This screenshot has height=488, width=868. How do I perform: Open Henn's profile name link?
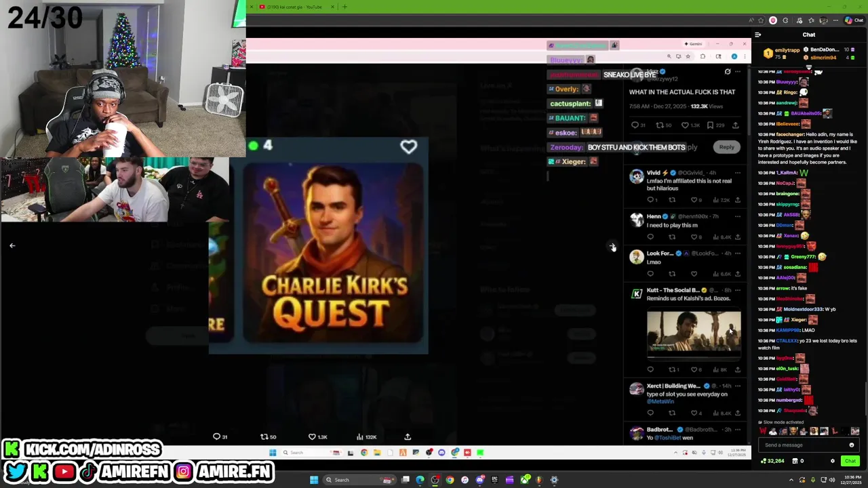coord(654,216)
